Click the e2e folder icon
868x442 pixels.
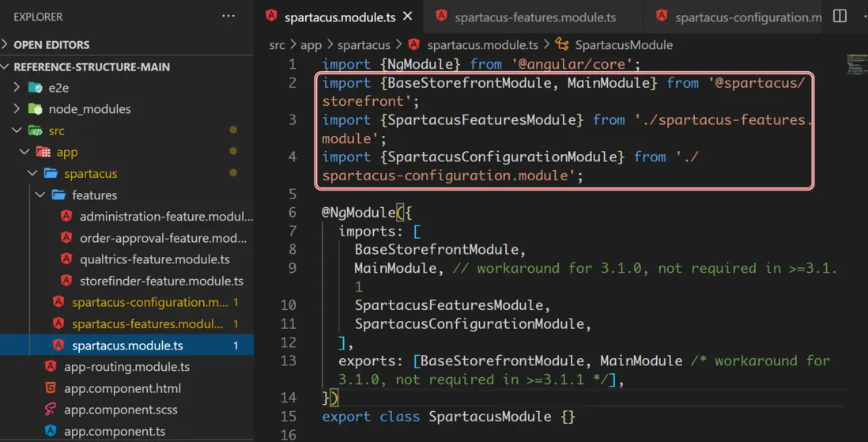pyautogui.click(x=36, y=88)
